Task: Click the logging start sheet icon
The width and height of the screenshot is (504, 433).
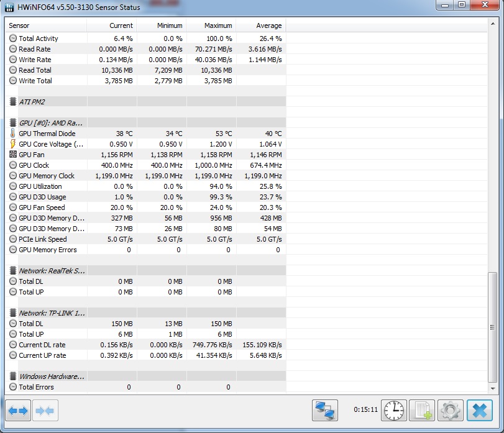Action: [x=422, y=410]
